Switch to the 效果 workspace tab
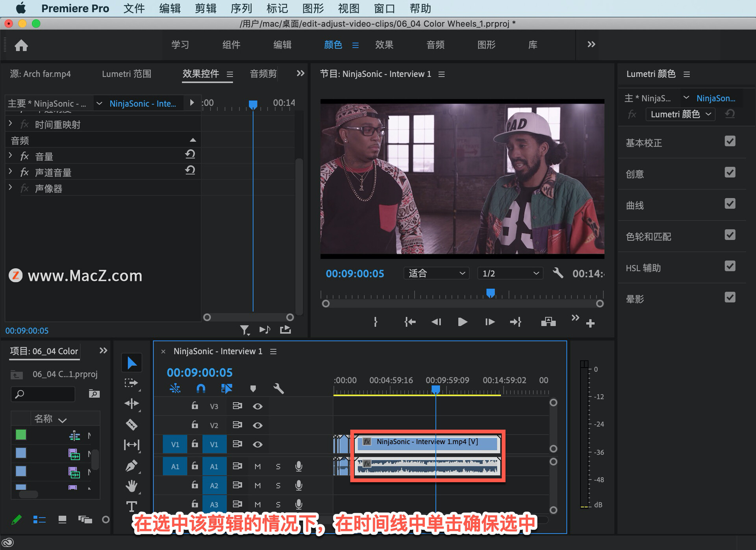Image resolution: width=756 pixels, height=550 pixels. [384, 45]
